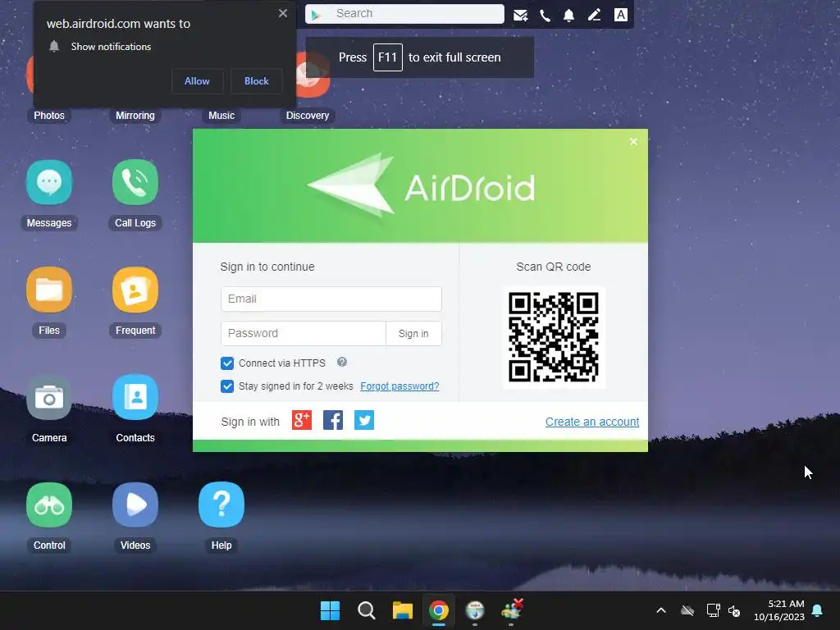
Task: Click Allow in the notification prompt
Action: (197, 81)
